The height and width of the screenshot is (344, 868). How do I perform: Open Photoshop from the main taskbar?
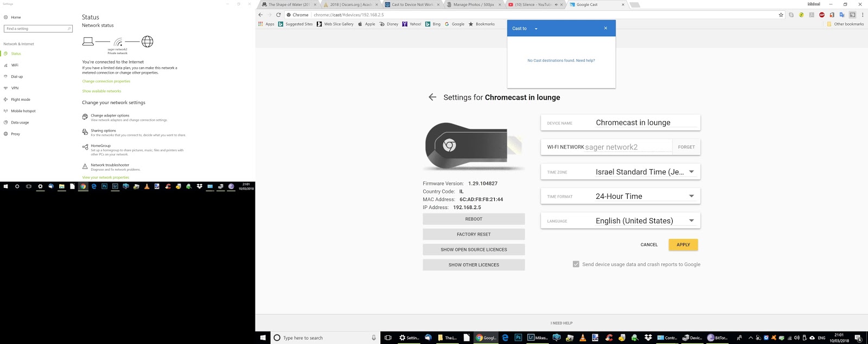518,337
